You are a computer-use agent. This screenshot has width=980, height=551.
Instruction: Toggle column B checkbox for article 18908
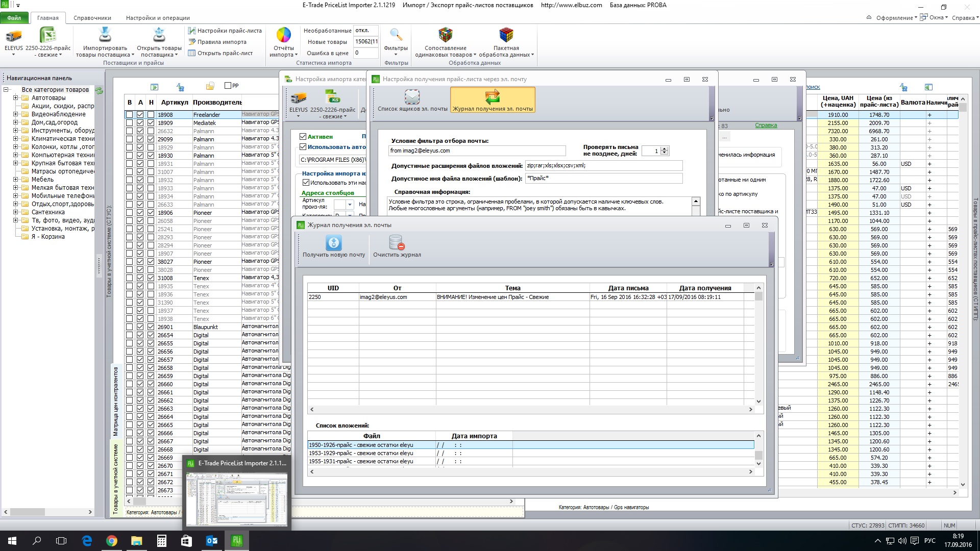coord(129,115)
